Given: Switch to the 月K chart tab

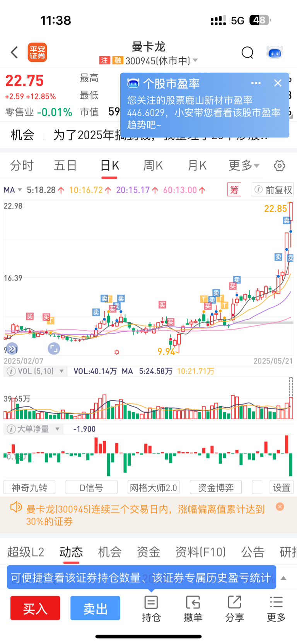Looking at the screenshot, I should click(x=197, y=166).
